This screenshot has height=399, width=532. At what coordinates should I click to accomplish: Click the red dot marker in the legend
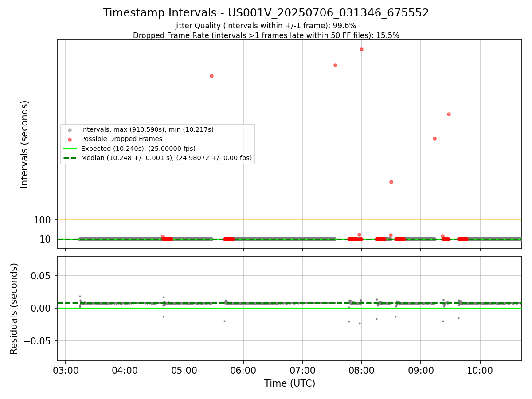click(x=69, y=139)
